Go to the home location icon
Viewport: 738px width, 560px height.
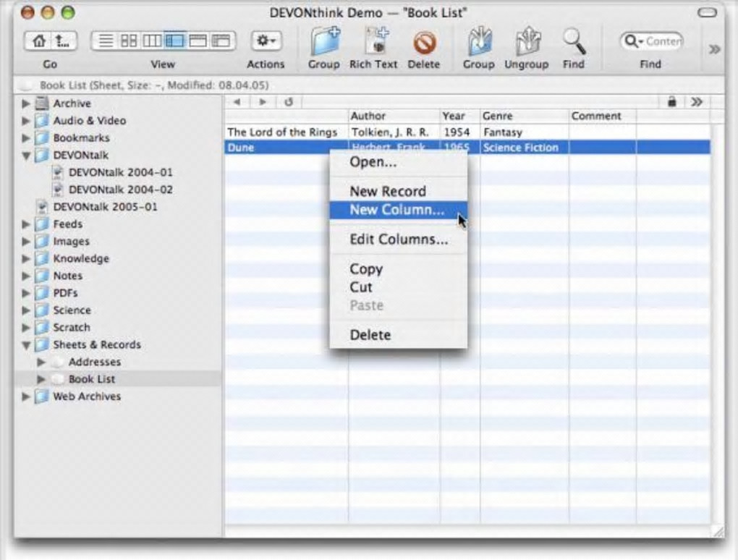pyautogui.click(x=38, y=41)
